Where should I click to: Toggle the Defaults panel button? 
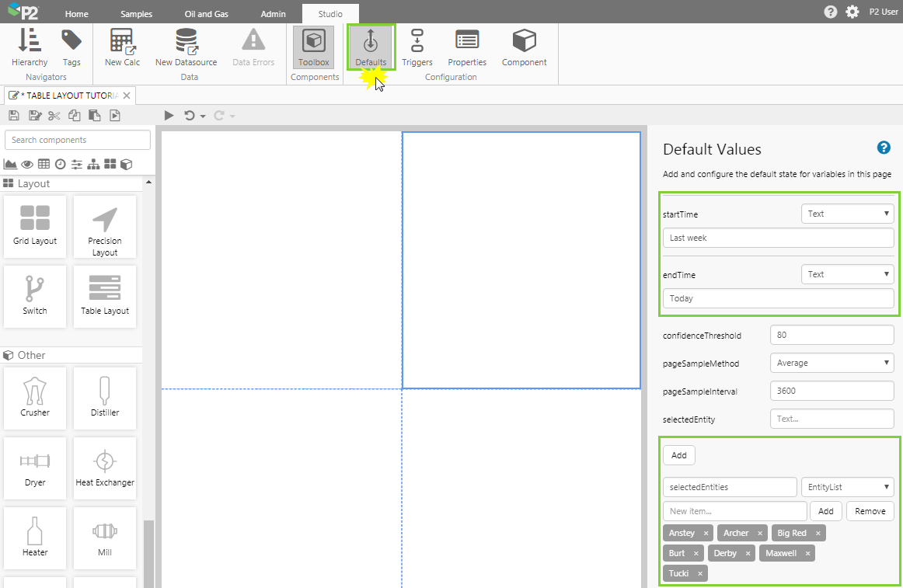coord(371,47)
